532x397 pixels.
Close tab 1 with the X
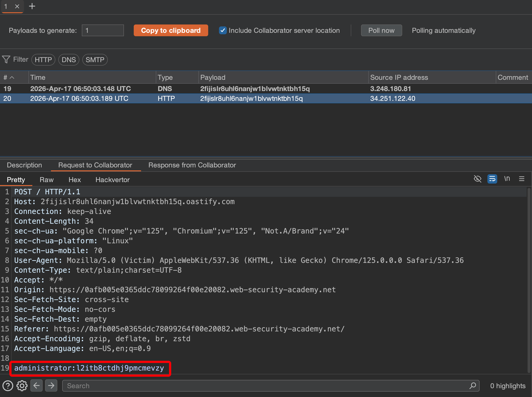pyautogui.click(x=17, y=6)
